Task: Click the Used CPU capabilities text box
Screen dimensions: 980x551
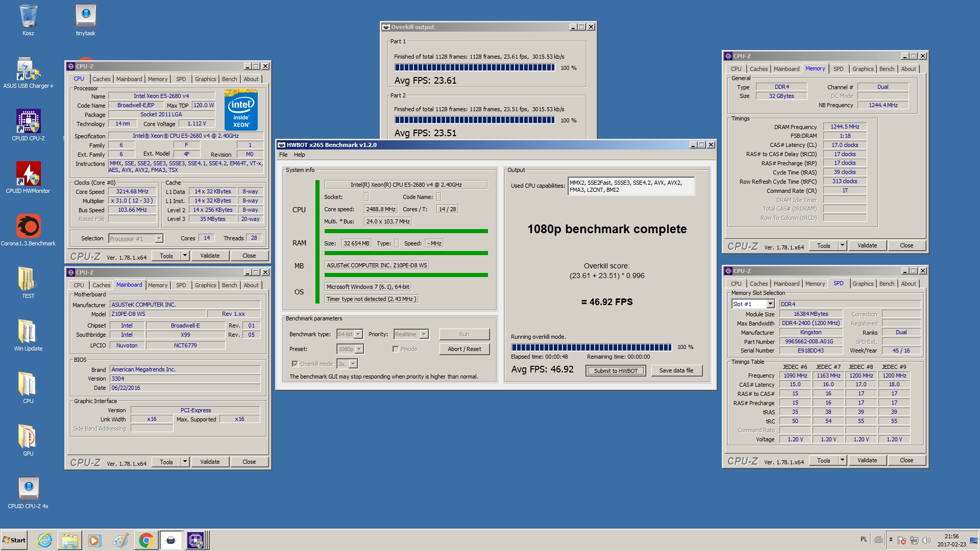Action: [x=631, y=186]
